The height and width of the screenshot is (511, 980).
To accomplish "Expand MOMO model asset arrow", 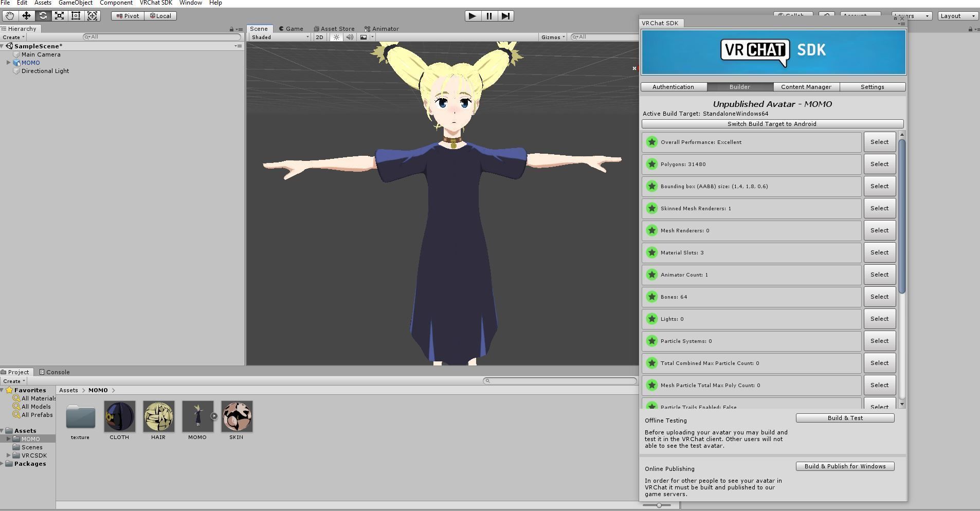I will pos(214,416).
